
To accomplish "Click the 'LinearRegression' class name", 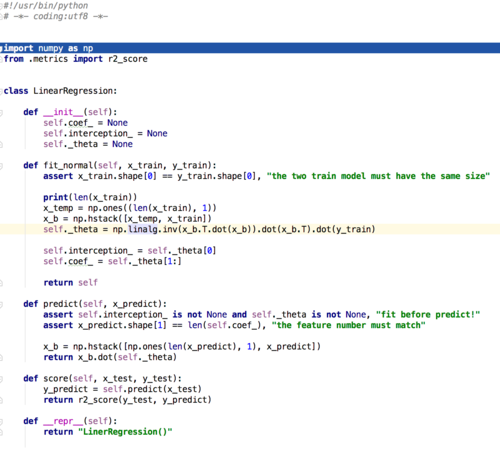I will click(x=74, y=91).
